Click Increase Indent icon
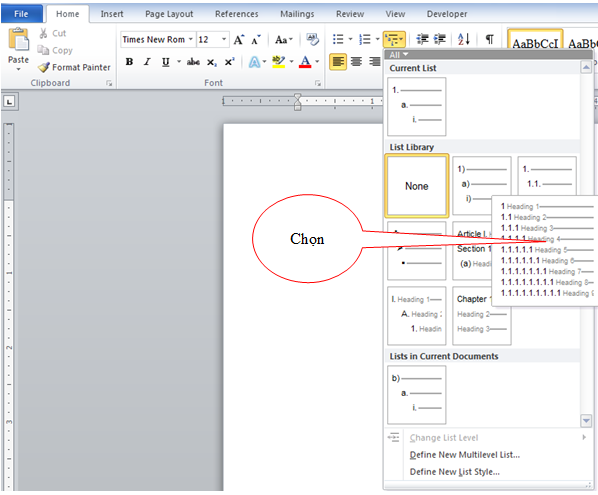The image size is (598, 495). pos(440,39)
